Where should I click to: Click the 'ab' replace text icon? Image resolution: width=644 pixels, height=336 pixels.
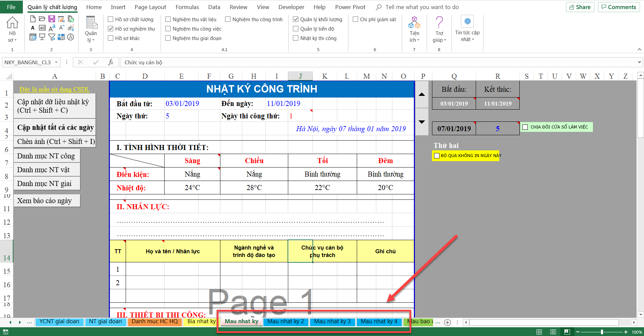pyautogui.click(x=71, y=28)
